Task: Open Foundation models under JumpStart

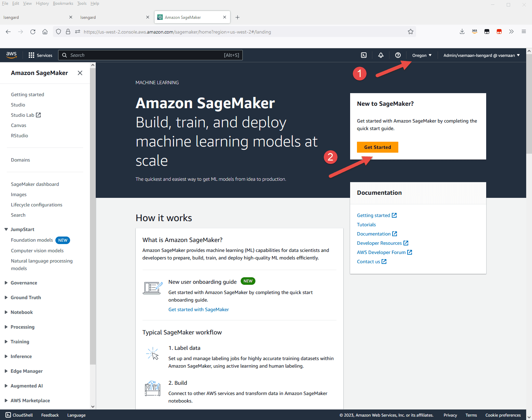Action: coord(32,240)
